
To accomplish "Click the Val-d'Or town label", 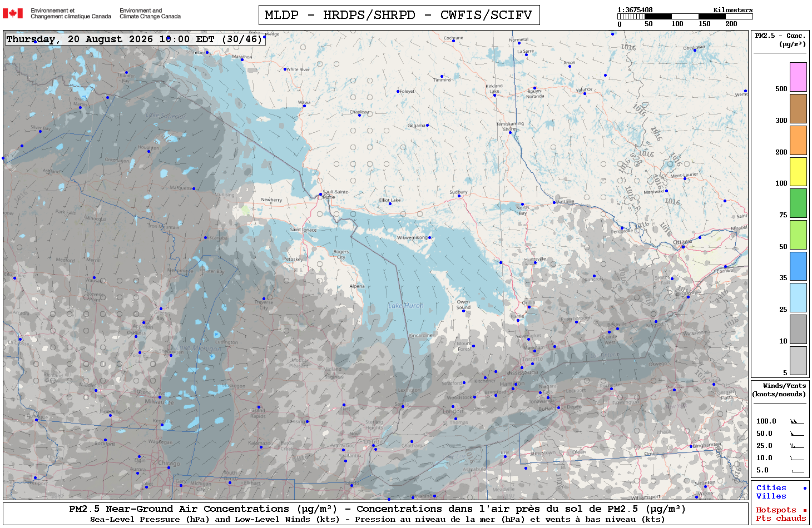I will pyautogui.click(x=585, y=89).
